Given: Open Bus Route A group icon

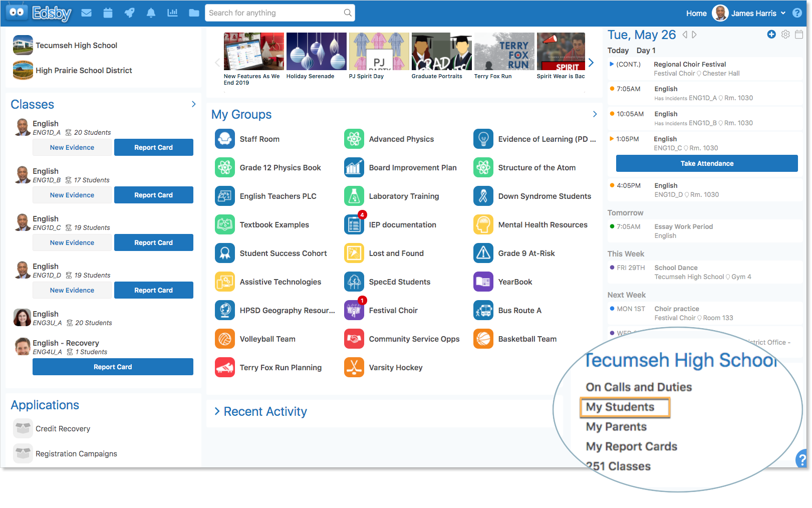Looking at the screenshot, I should tap(483, 310).
